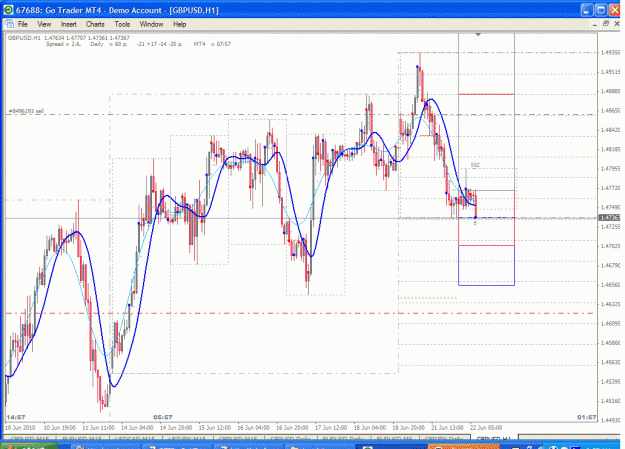This screenshot has width=625, height=449.
Task: Click the GBPUSD,H1 symbol label in the chart corner
Action: tap(24, 38)
